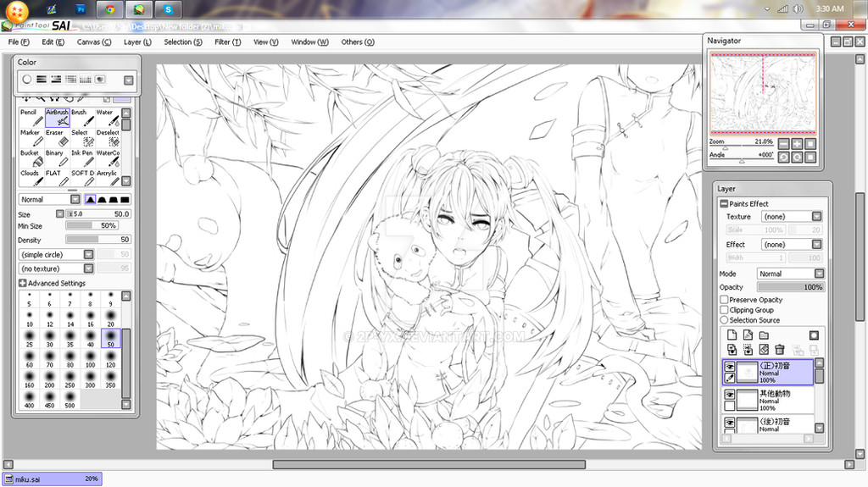This screenshot has height=487, width=868.
Task: Open the Color panel dropdown arrow
Action: [129, 80]
